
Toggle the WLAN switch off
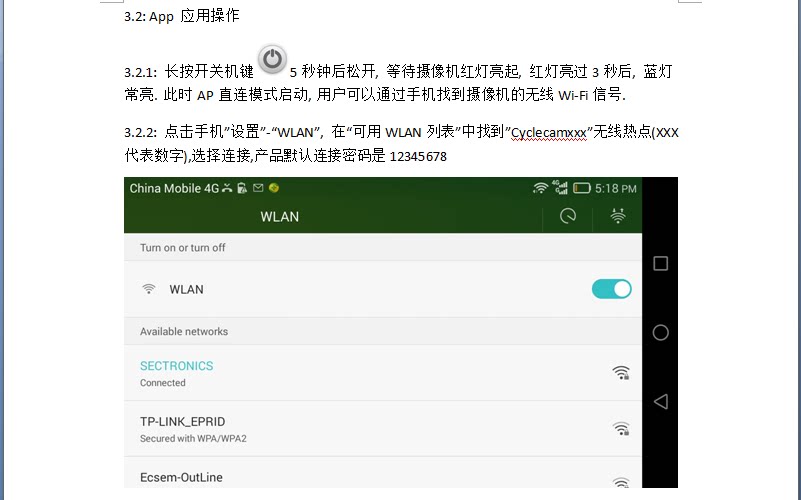click(611, 289)
